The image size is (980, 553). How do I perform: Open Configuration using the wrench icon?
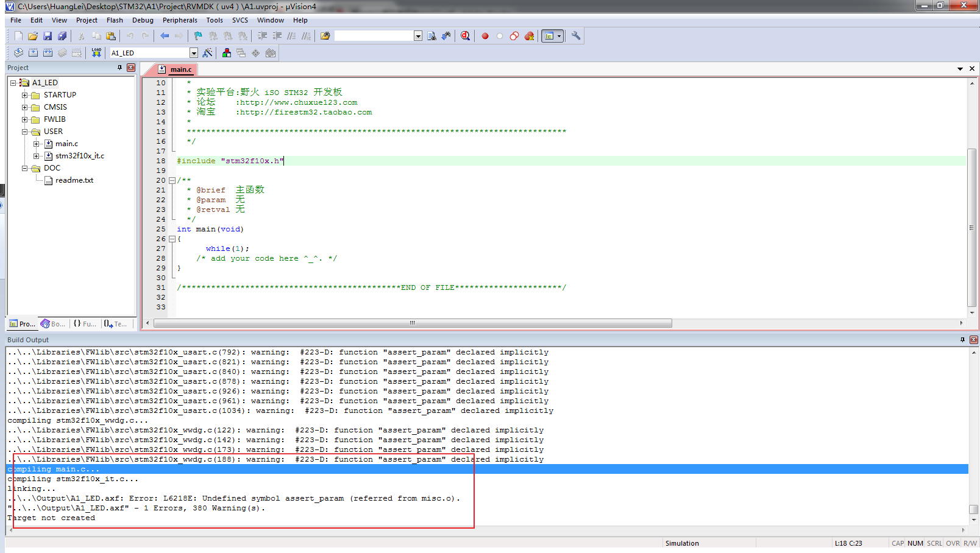tap(576, 36)
